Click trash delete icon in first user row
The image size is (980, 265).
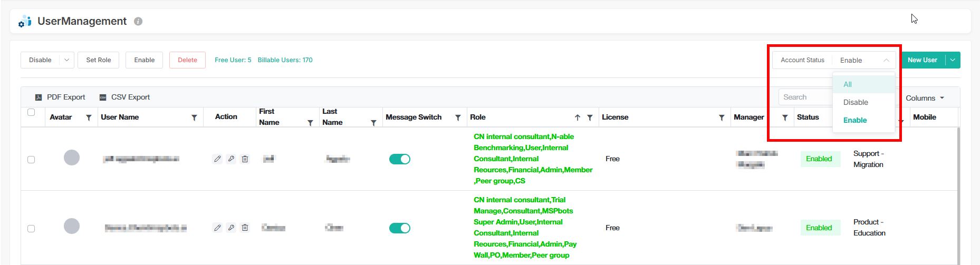(x=245, y=159)
